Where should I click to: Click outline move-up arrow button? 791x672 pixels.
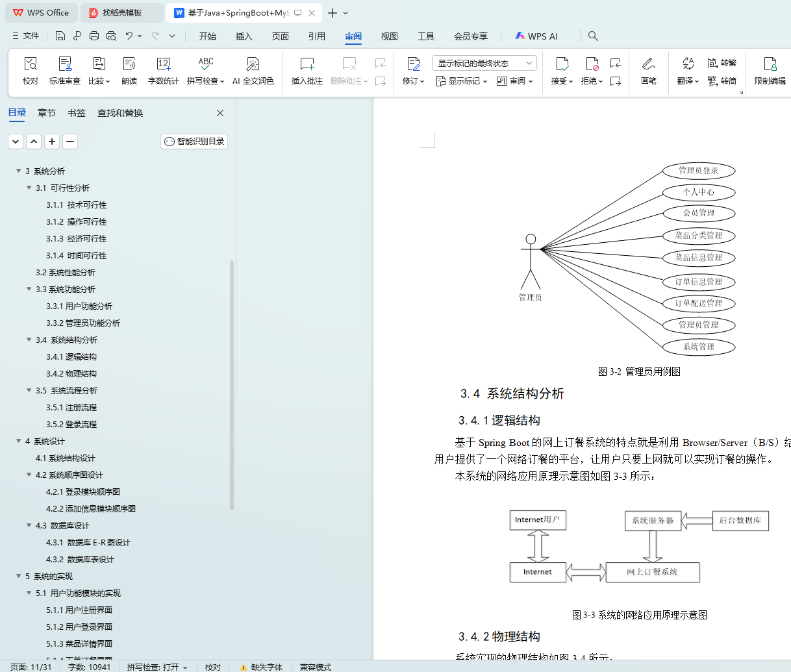point(34,141)
